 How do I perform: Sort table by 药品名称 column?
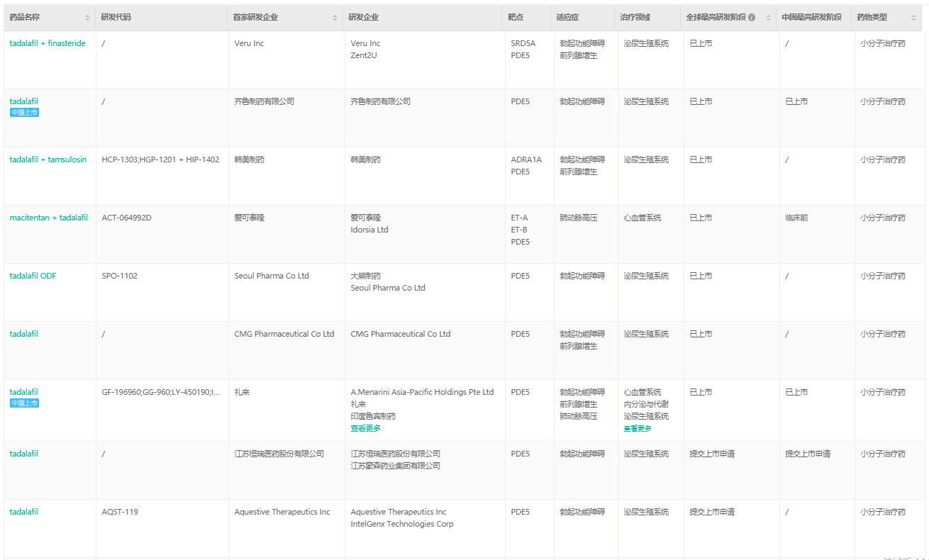click(88, 18)
